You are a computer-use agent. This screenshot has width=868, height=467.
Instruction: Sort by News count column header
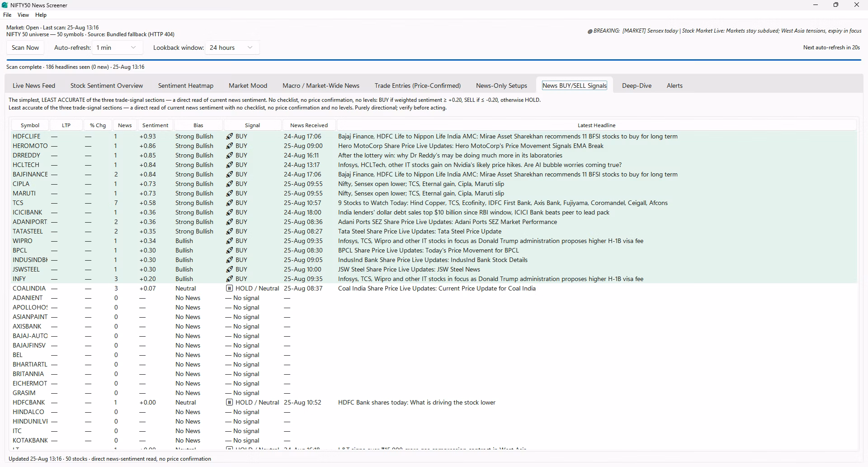pyautogui.click(x=125, y=125)
